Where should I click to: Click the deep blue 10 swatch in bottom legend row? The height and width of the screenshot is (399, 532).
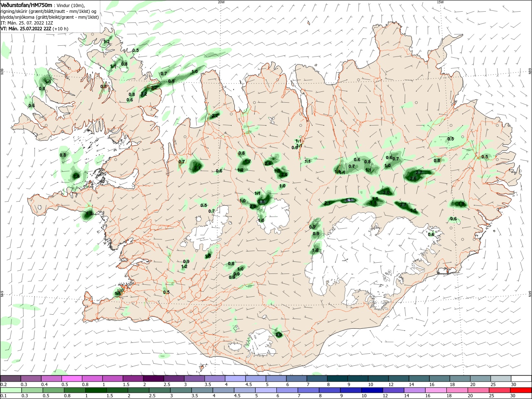coord(371,390)
